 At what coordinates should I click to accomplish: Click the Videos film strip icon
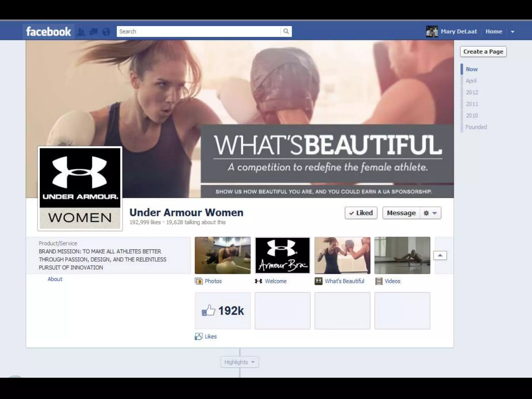click(379, 281)
